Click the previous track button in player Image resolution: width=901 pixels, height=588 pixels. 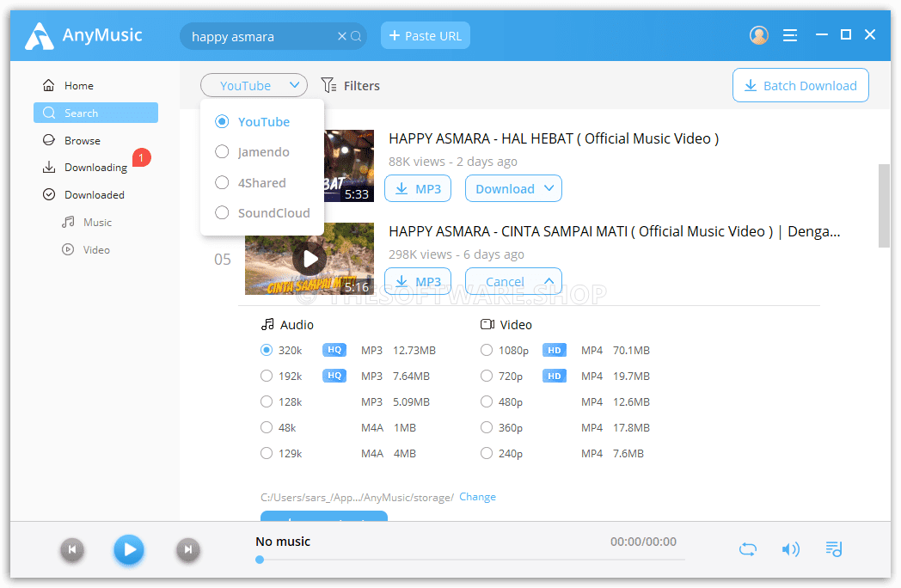72,549
